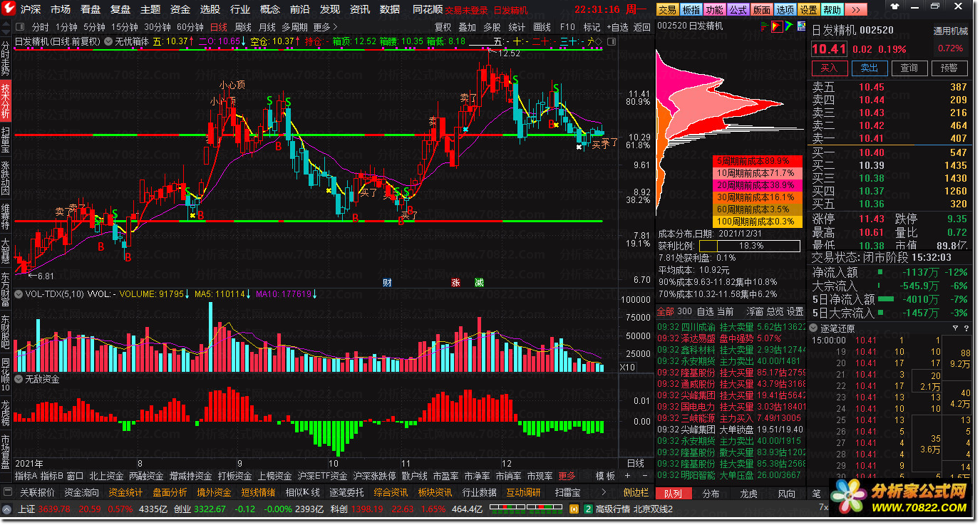The image size is (980, 525).
Task: Open the 沪深 menu
Action: (31, 10)
